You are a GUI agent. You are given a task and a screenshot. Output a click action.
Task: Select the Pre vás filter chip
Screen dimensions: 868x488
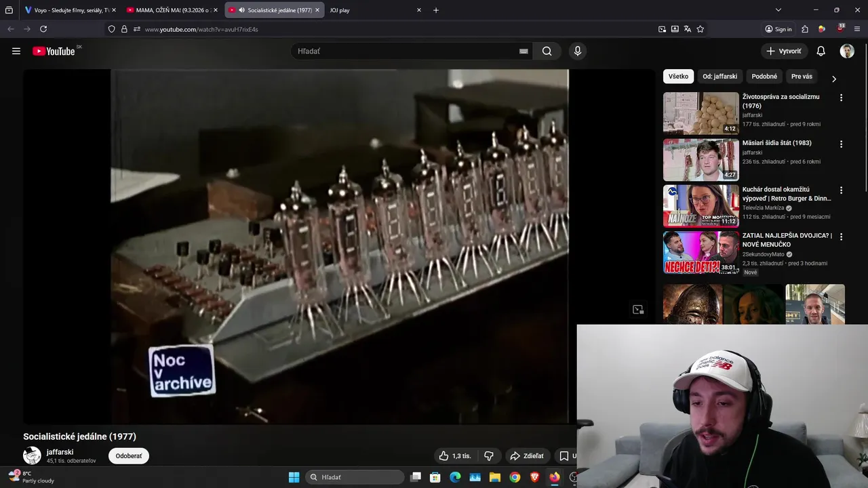pyautogui.click(x=802, y=77)
